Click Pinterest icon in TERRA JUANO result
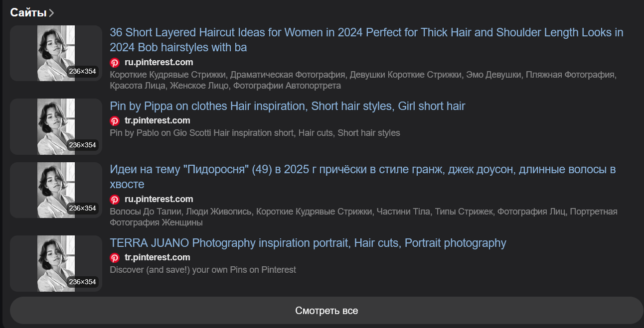This screenshot has width=644, height=328. coord(115,257)
